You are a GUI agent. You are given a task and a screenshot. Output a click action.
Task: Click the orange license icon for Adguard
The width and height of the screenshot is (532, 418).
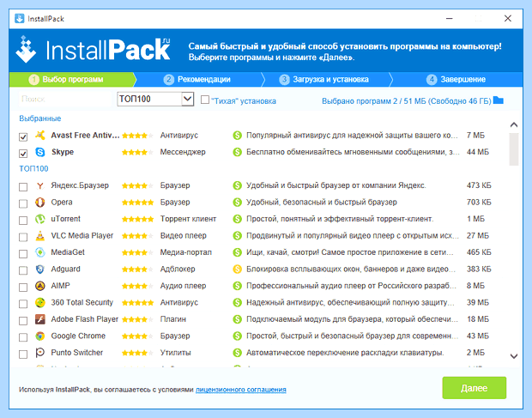click(x=237, y=270)
